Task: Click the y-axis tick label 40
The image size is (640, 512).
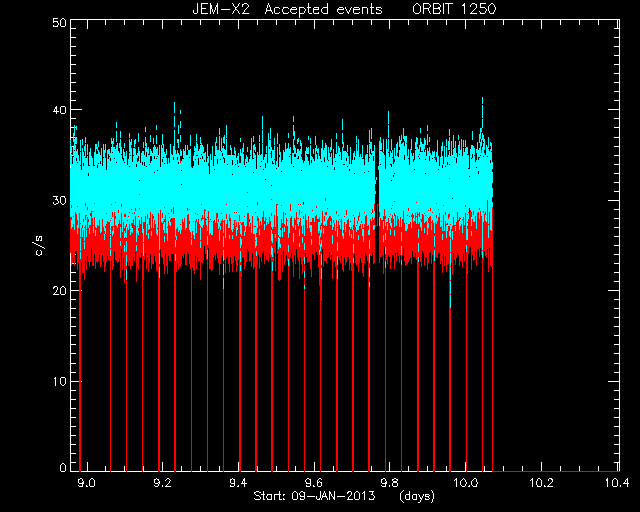Action: (x=60, y=110)
